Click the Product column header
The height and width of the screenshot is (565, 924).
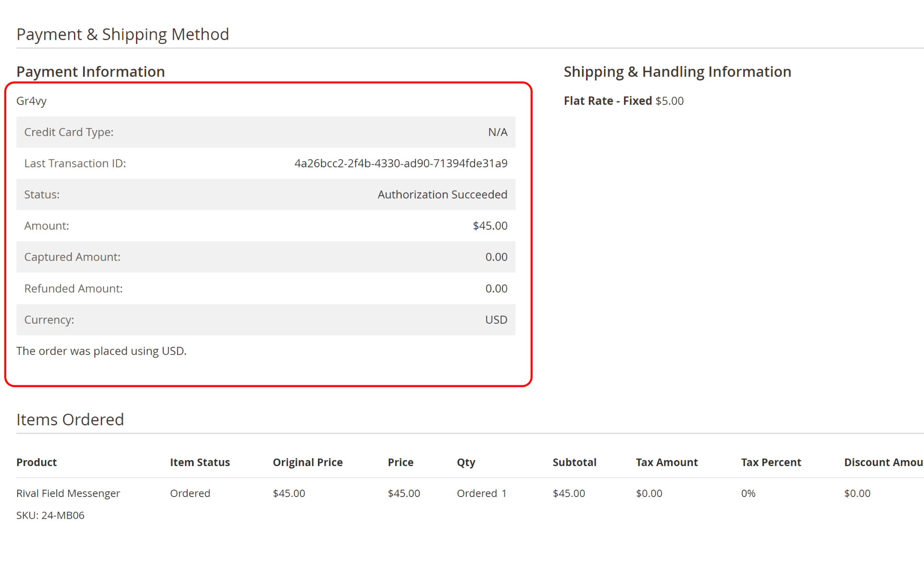click(x=37, y=462)
